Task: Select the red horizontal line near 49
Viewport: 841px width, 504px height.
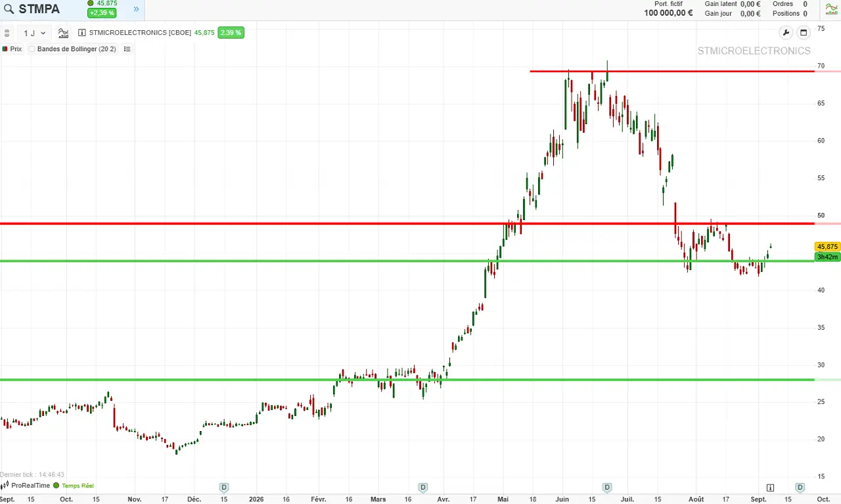Action: pyautogui.click(x=407, y=223)
